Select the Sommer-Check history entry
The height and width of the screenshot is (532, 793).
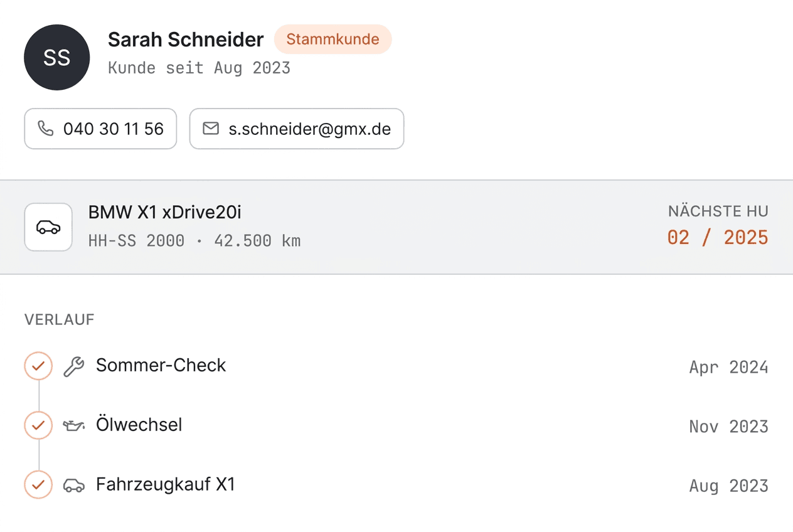[396, 366]
